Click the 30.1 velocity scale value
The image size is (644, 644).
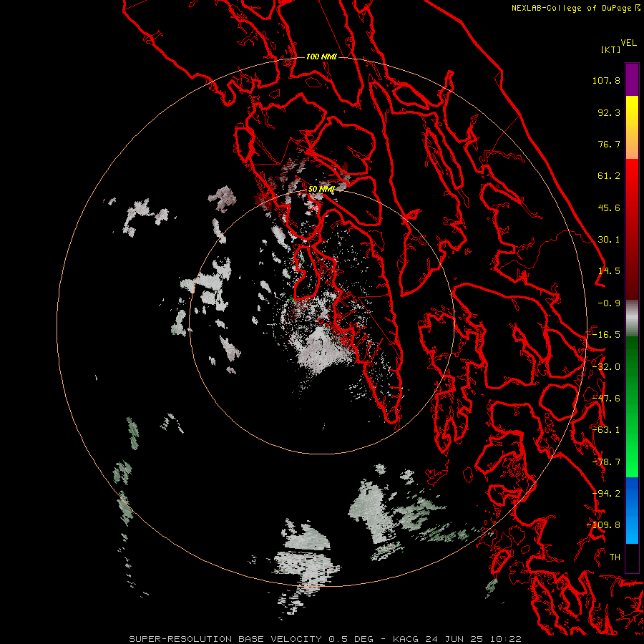[x=609, y=240]
